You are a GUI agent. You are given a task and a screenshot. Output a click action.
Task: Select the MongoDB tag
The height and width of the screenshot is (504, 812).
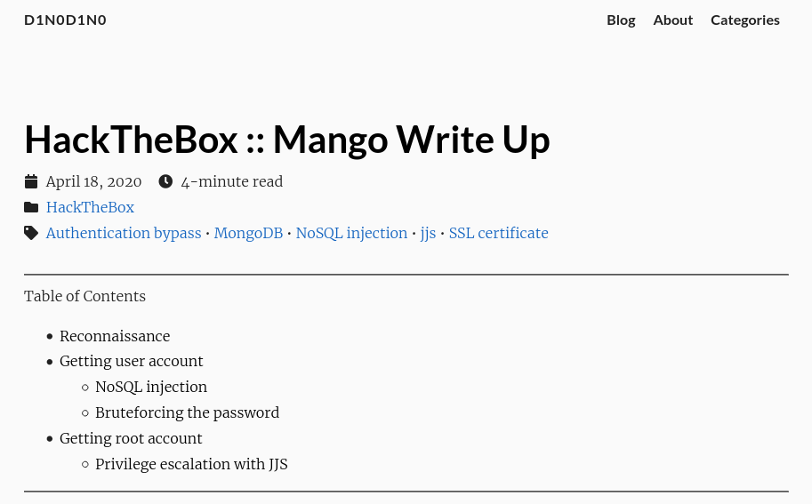[x=248, y=234]
